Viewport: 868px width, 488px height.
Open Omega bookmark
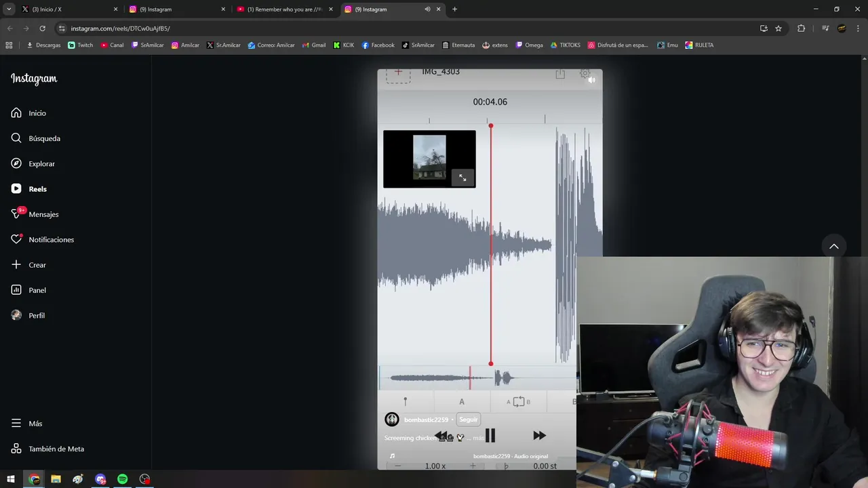(529, 45)
